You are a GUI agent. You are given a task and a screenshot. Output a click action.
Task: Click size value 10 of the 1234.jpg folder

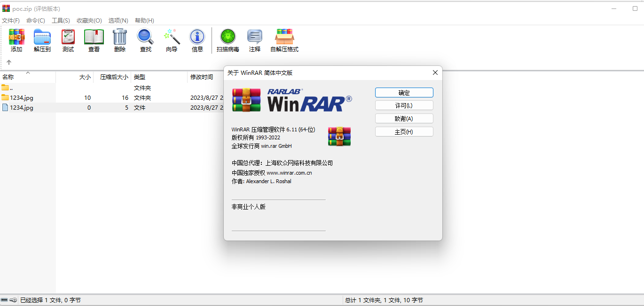click(87, 97)
